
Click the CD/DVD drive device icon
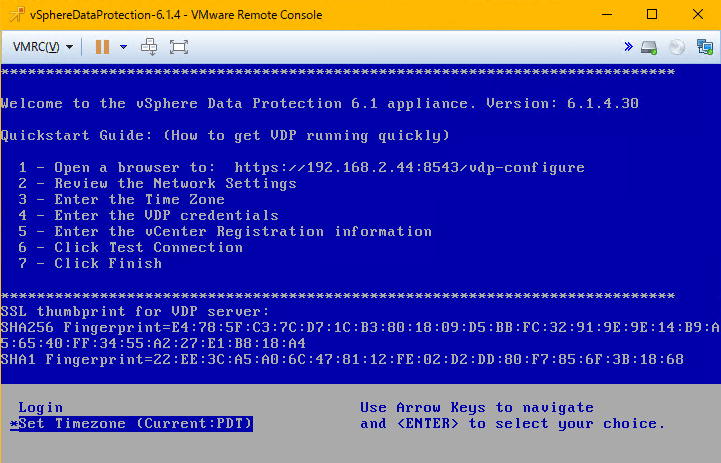pos(677,47)
